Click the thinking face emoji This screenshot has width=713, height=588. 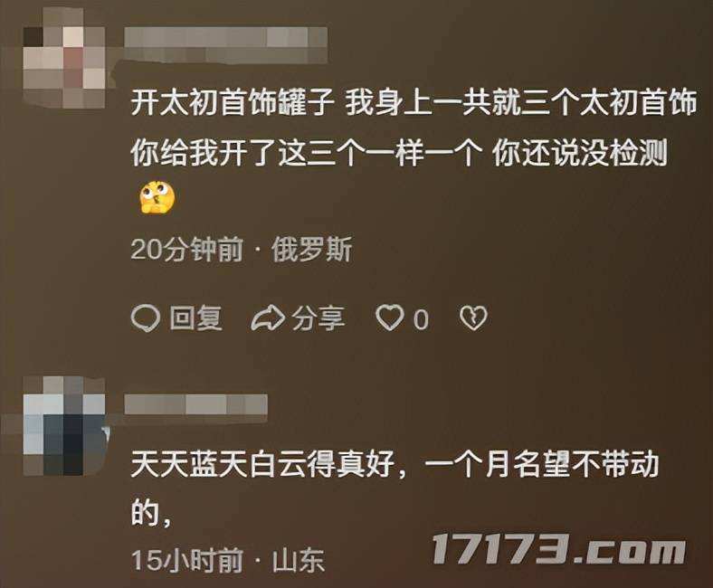pyautogui.click(x=157, y=198)
